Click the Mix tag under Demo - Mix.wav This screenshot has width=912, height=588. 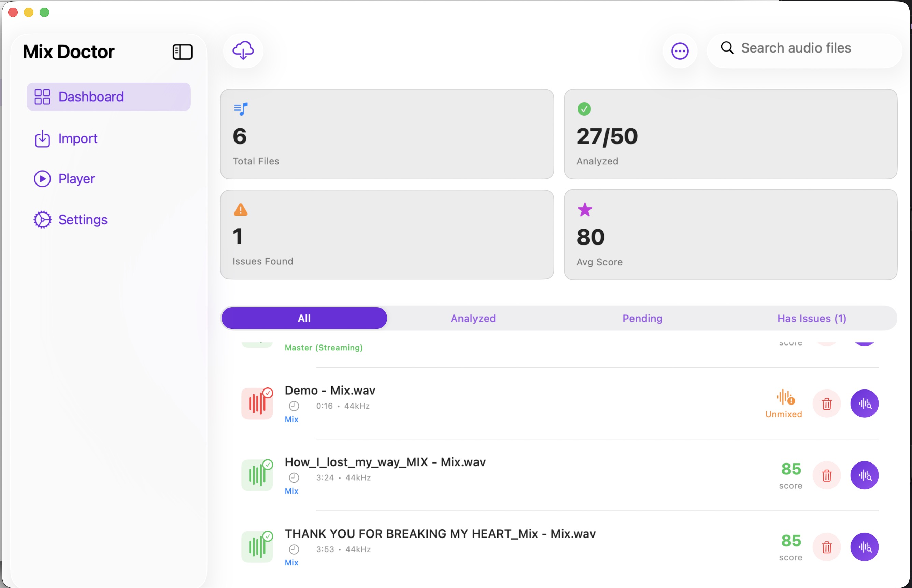tap(291, 419)
